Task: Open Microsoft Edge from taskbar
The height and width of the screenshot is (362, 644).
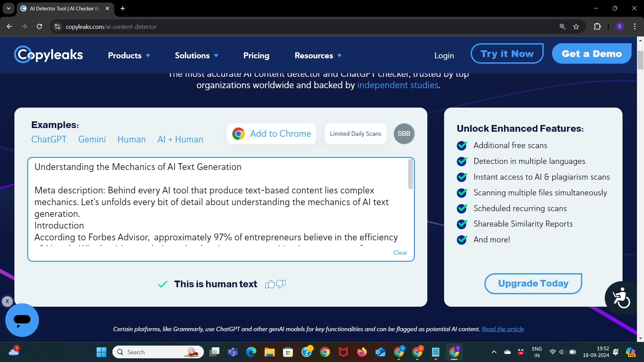Action: (251, 352)
